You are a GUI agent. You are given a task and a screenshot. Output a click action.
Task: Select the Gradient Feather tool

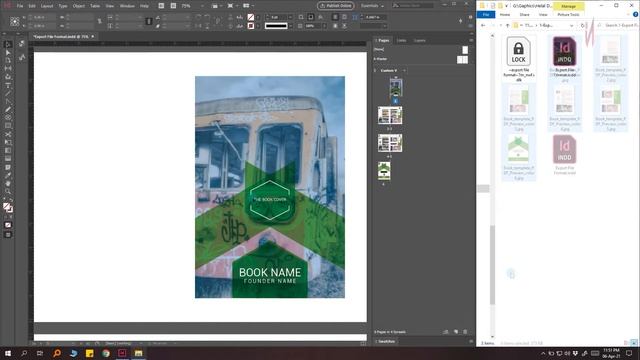[x=8, y=159]
